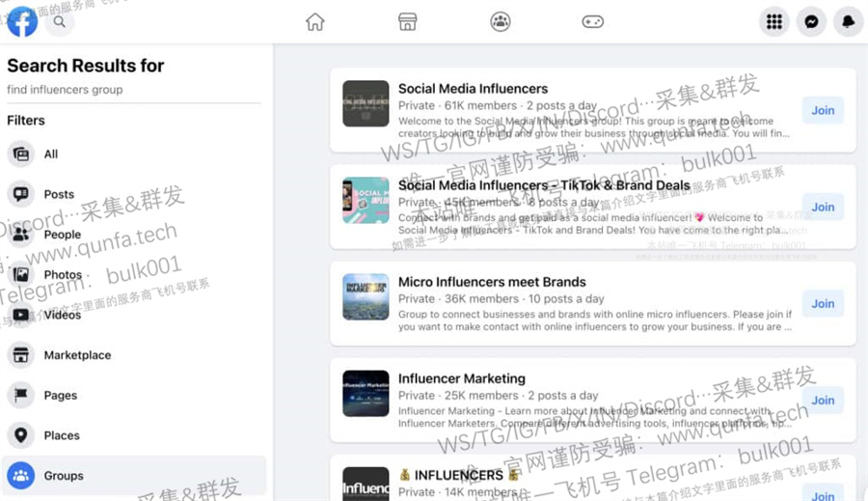The image size is (868, 501).
Task: Open the INFLUENCERS group title
Action: (x=459, y=475)
